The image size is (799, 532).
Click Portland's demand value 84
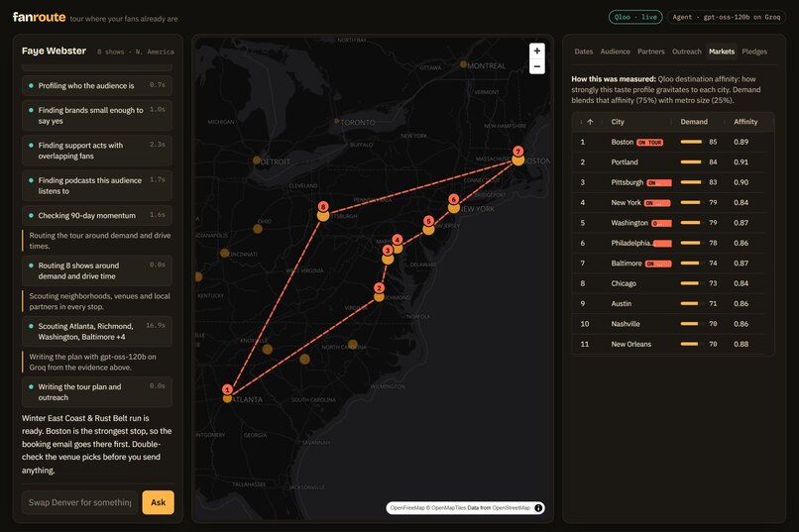click(x=713, y=162)
